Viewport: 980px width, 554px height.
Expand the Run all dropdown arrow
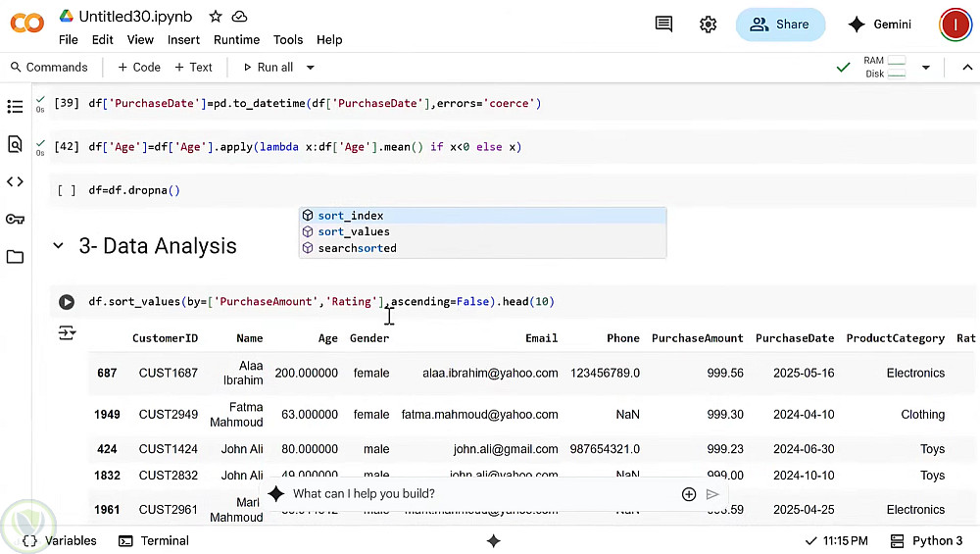click(x=311, y=68)
